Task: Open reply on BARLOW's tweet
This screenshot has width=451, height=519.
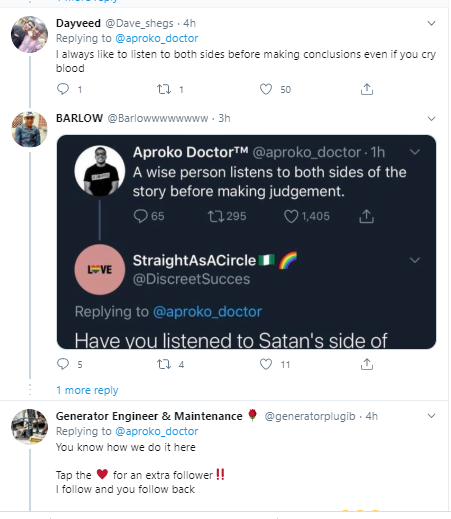Action: click(63, 364)
